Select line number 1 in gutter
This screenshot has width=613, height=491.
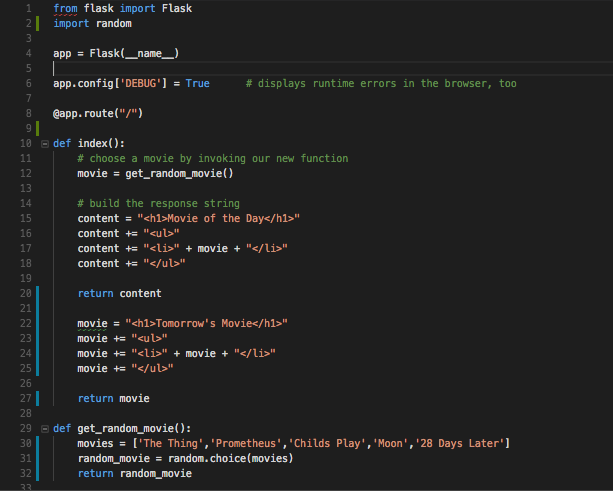coord(29,8)
